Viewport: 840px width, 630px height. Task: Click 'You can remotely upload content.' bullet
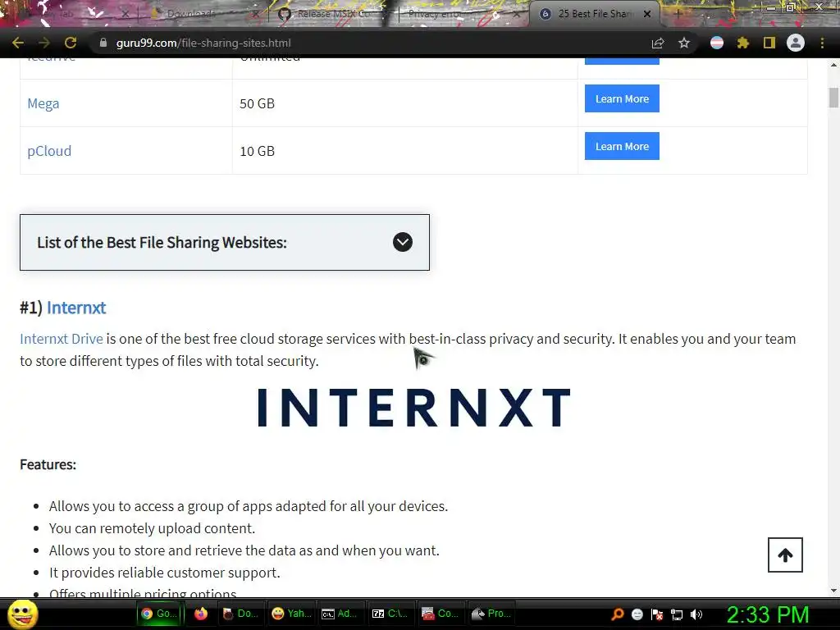(x=152, y=529)
